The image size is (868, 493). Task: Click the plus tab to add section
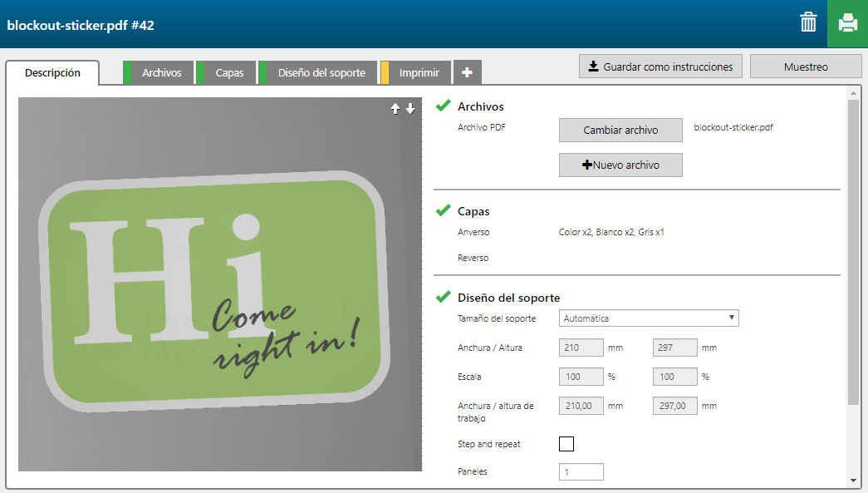pos(467,73)
